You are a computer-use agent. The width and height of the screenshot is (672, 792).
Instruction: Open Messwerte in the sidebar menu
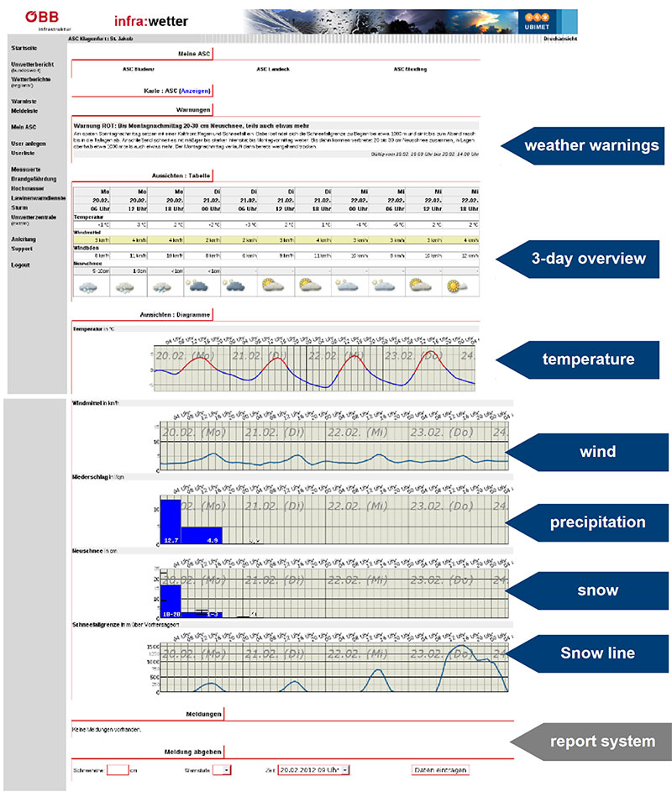pyautogui.click(x=24, y=170)
